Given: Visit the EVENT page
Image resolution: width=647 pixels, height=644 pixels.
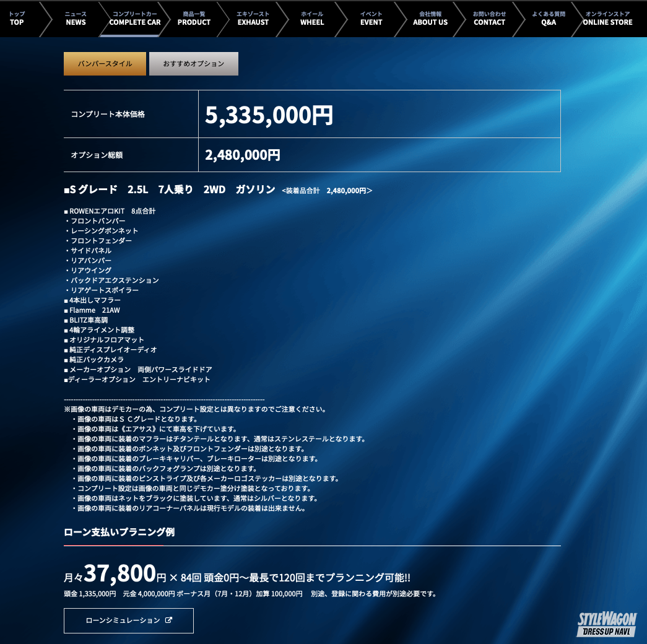Looking at the screenshot, I should click(x=371, y=19).
